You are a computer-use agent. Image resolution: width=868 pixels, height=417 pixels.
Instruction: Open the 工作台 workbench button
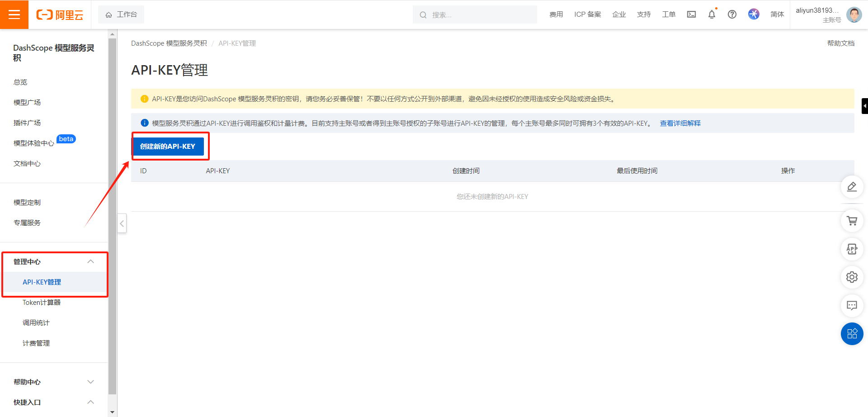(x=121, y=14)
